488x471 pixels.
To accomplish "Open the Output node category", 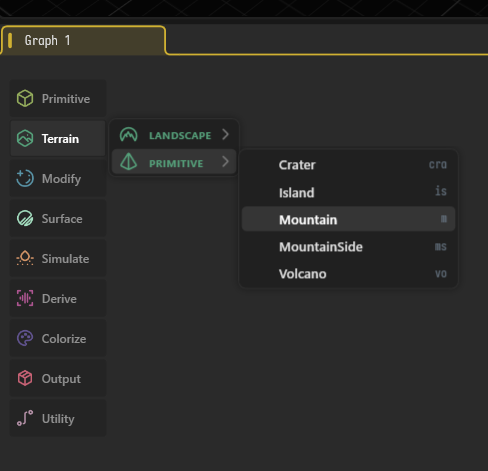I will click(x=58, y=378).
